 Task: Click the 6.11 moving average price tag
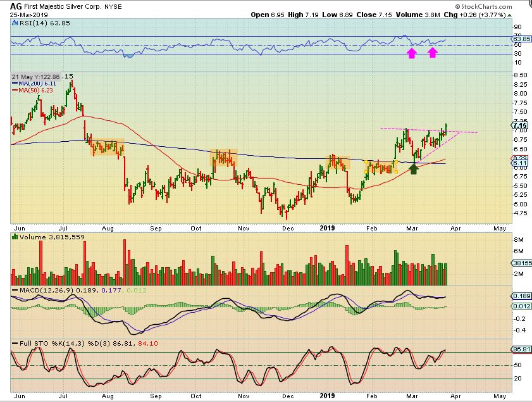tap(521, 163)
